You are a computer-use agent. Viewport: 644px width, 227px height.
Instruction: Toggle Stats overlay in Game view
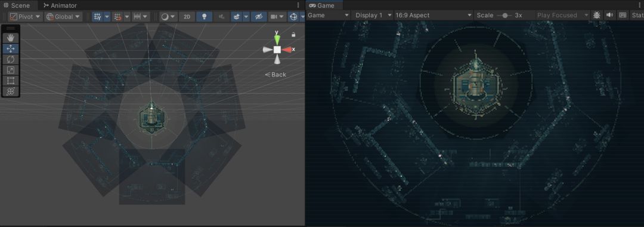637,15
